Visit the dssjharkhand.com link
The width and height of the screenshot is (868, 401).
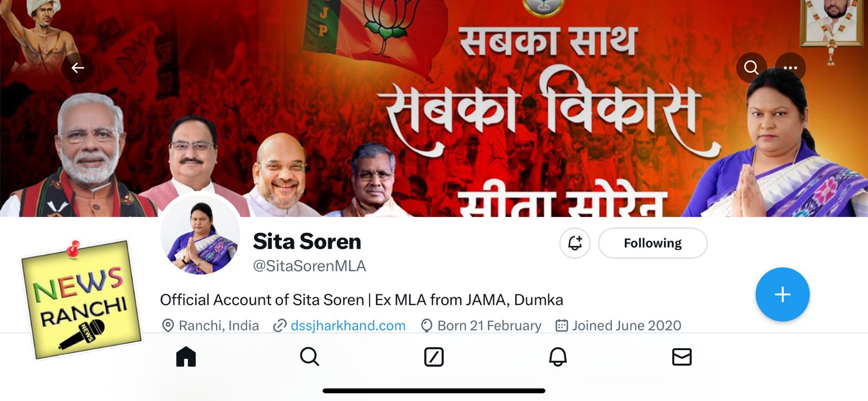point(348,326)
